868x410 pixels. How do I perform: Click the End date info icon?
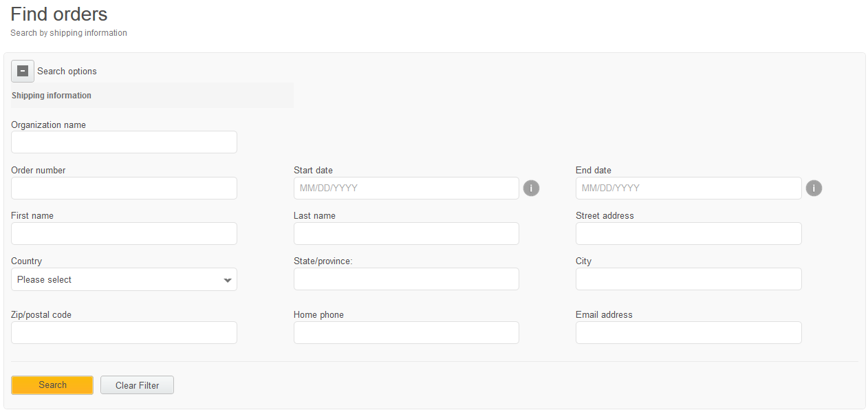[814, 188]
